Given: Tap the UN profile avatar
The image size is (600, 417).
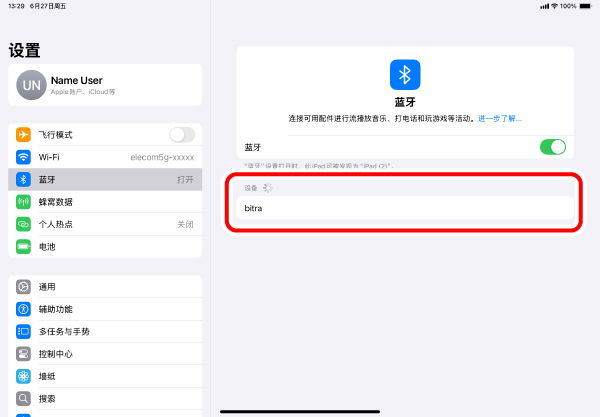Looking at the screenshot, I should (x=30, y=85).
